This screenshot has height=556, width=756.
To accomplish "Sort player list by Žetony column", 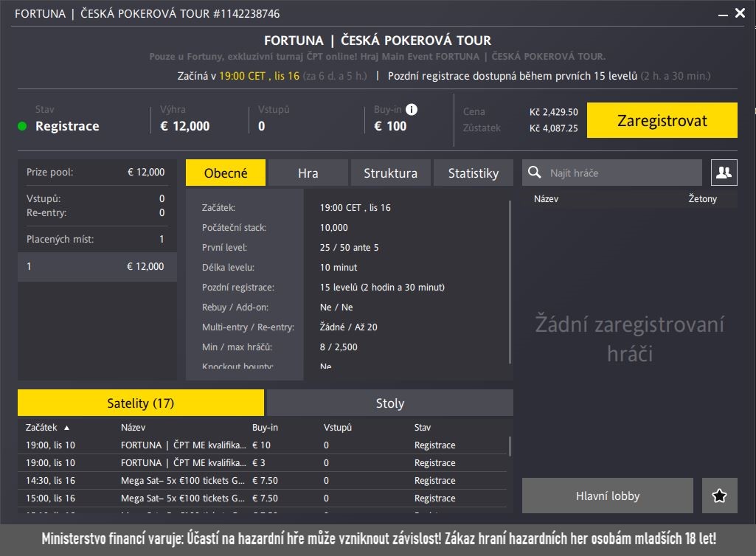I will coord(701,198).
